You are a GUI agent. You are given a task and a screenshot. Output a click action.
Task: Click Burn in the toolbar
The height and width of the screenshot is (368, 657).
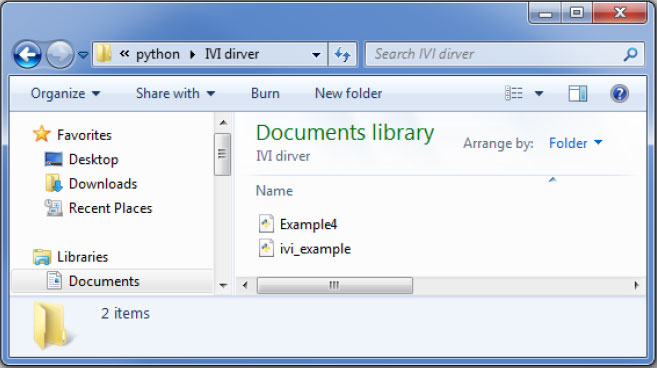[265, 93]
